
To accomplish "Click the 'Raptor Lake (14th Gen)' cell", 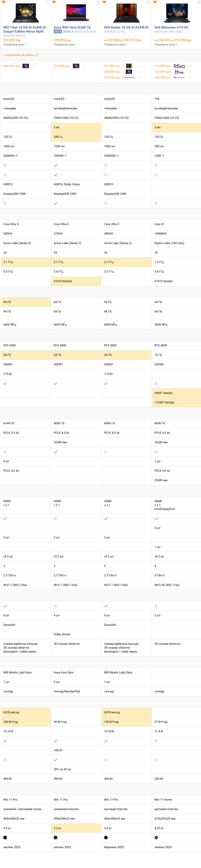I will click(x=176, y=243).
